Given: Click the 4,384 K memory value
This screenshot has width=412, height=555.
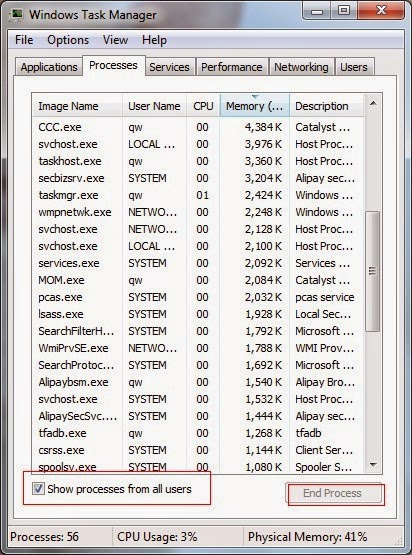Looking at the screenshot, I should pyautogui.click(x=263, y=127).
